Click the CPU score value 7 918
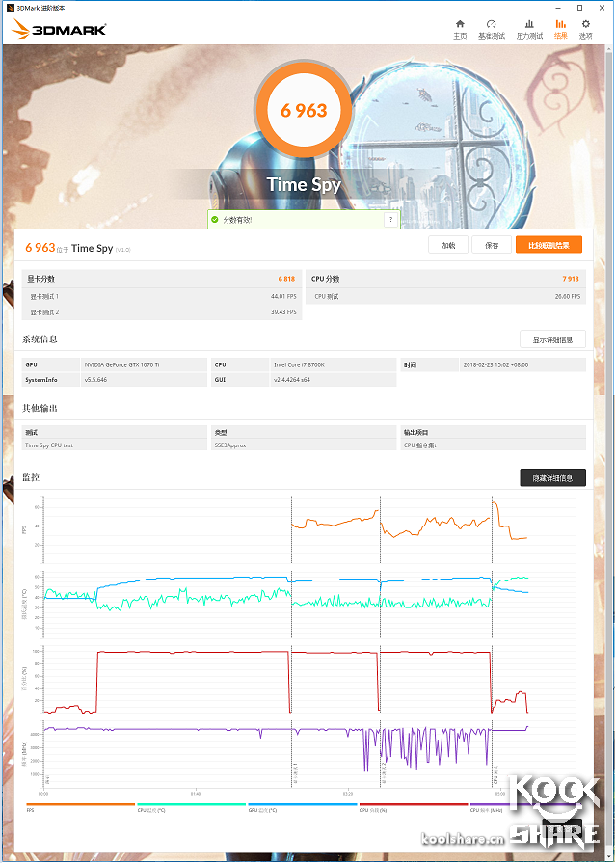616x863 pixels. [x=571, y=279]
